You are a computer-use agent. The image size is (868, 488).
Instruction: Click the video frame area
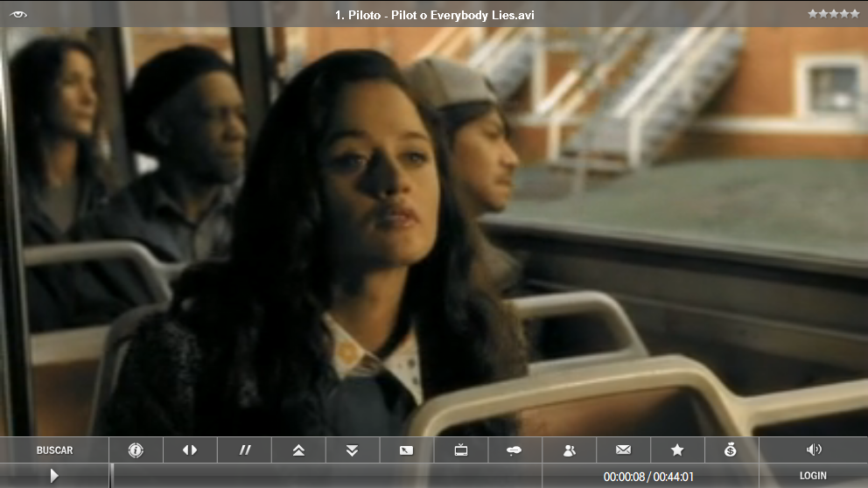pos(434,231)
